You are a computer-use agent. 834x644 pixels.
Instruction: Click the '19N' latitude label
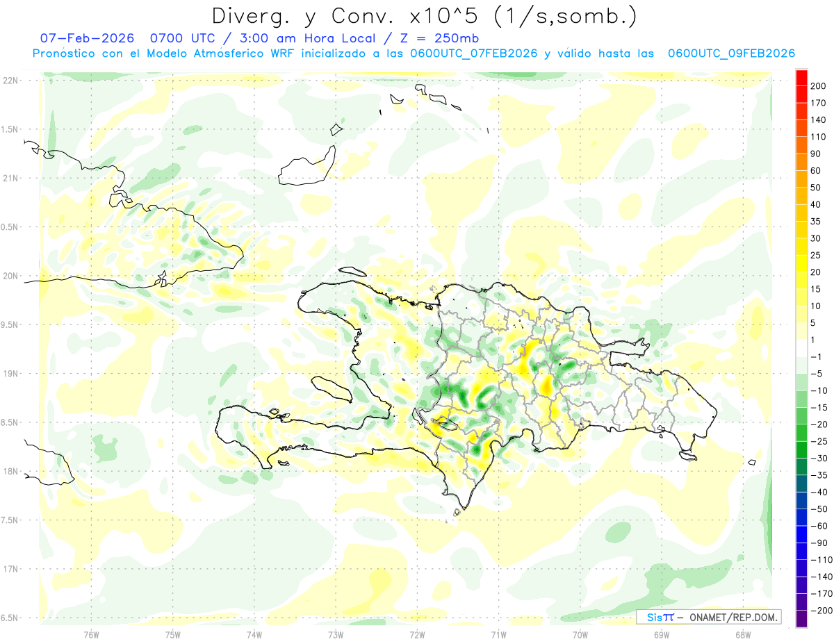pyautogui.click(x=10, y=373)
